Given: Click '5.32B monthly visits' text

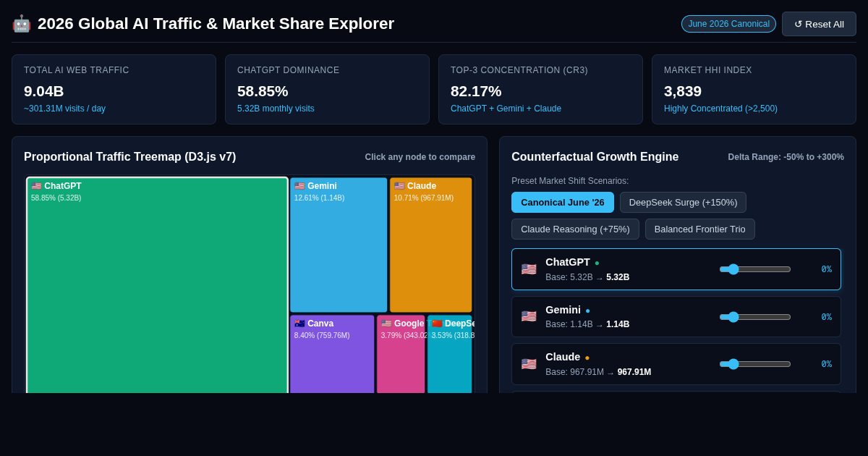Looking at the screenshot, I should tap(276, 109).
